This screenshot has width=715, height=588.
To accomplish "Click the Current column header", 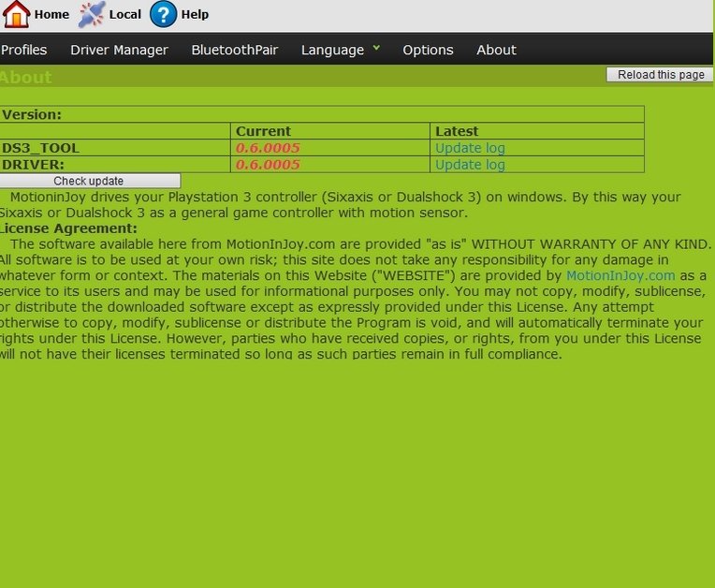I will click(x=263, y=131).
